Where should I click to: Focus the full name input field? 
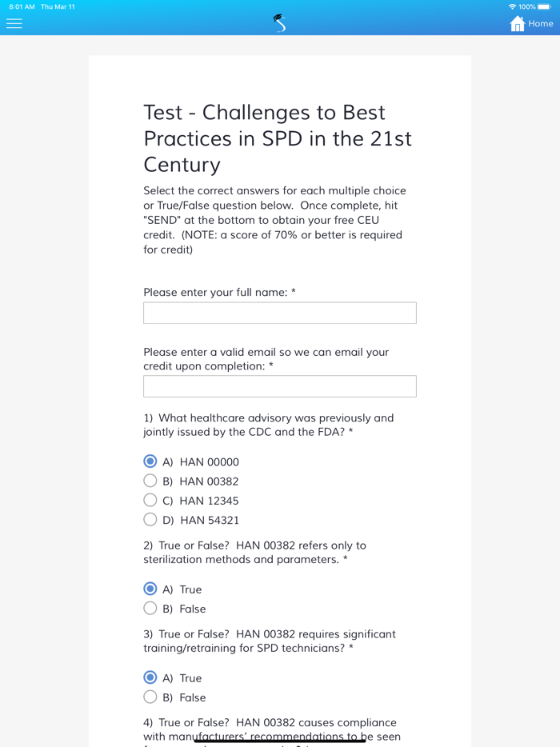279,313
